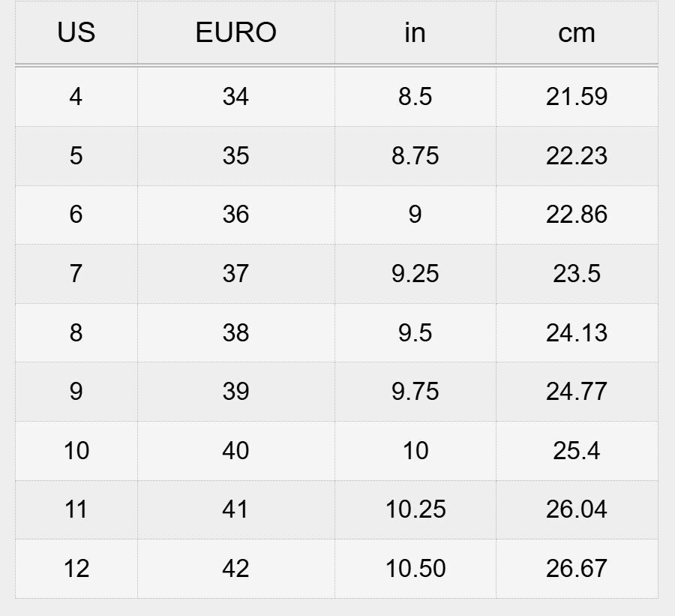675x616 pixels.
Task: Click EURO size 38 cell
Action: point(235,332)
